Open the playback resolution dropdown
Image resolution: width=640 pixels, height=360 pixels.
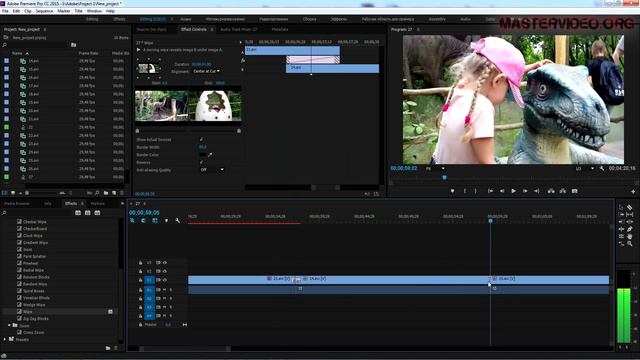[x=584, y=168]
